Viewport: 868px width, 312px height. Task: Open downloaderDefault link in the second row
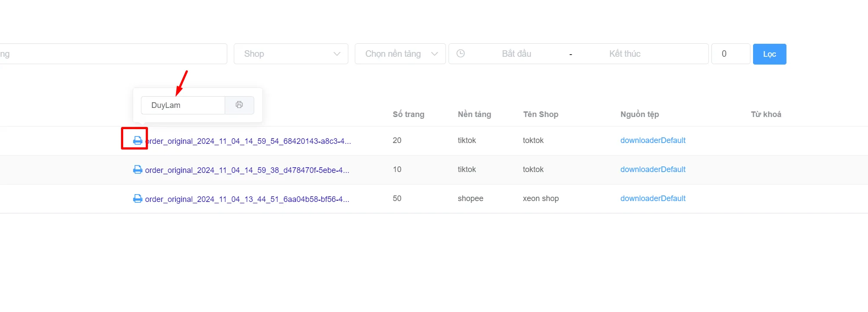653,169
